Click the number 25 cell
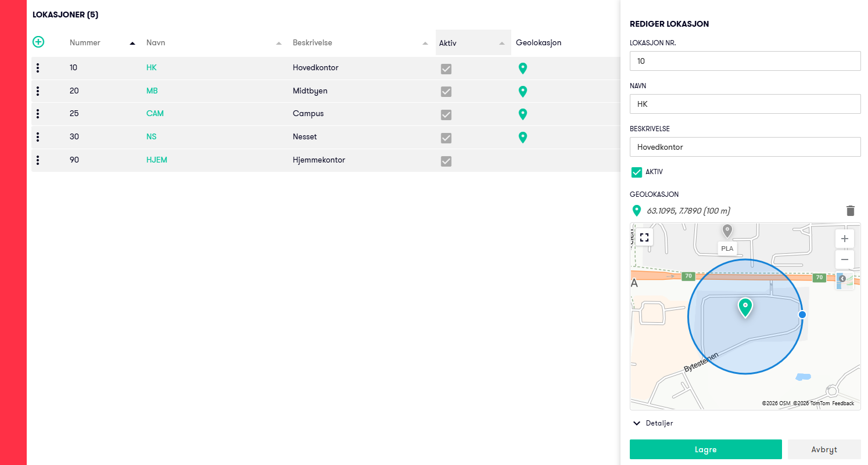 (74, 114)
